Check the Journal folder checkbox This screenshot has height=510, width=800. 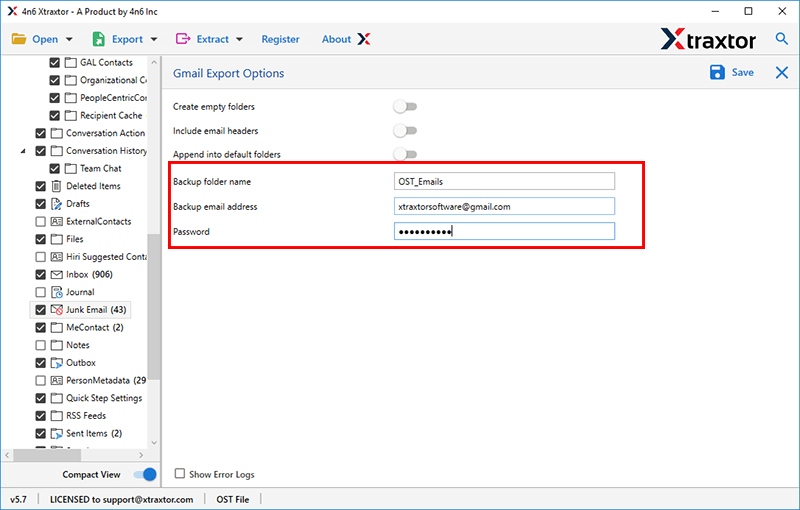click(40, 292)
